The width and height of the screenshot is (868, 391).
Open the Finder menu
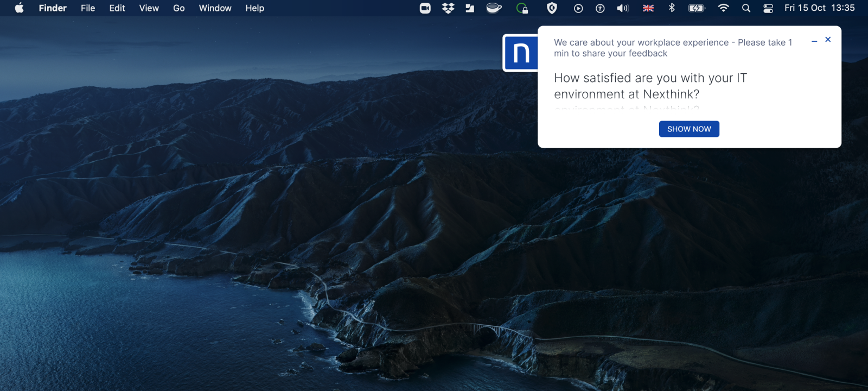point(53,8)
